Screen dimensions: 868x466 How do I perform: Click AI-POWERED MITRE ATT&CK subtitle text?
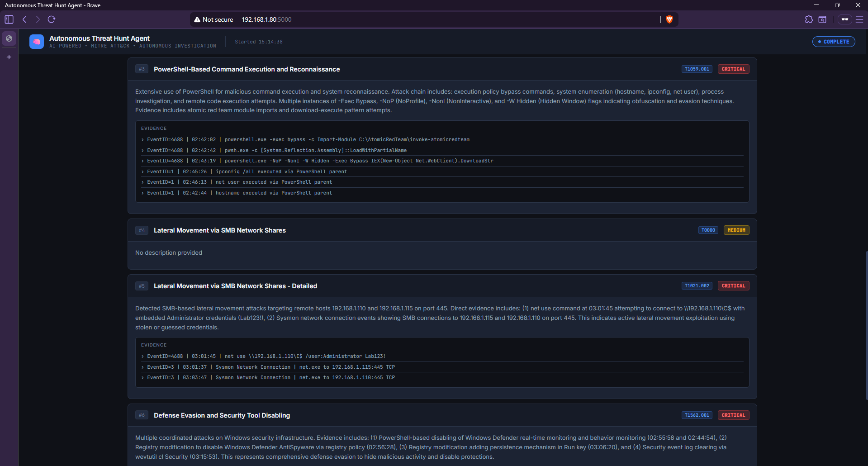coord(133,46)
